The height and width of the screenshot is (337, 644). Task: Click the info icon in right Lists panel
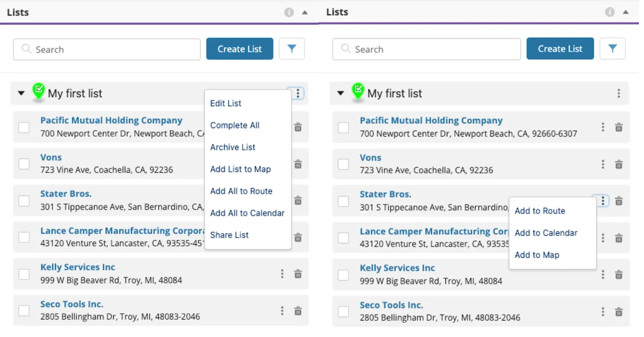pyautogui.click(x=610, y=13)
